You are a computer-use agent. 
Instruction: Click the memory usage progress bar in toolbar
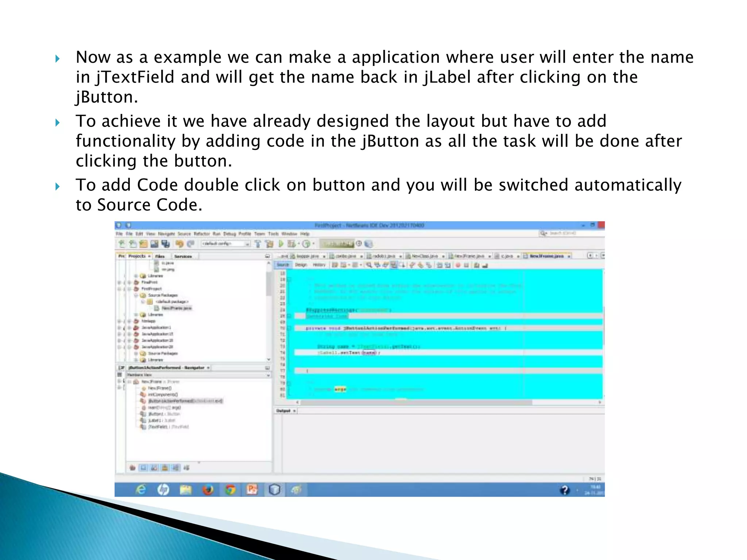pos(337,244)
